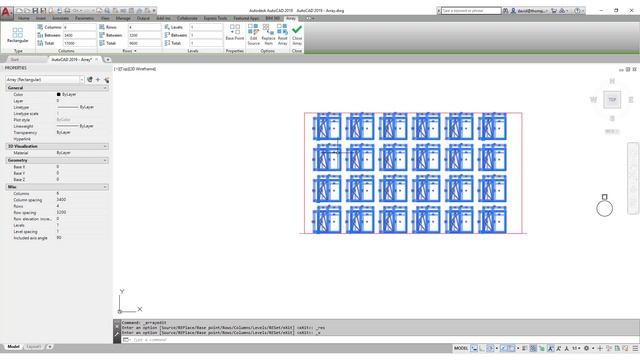Viewport: 640px width, 360px height.
Task: Open the Quick Access toolbar customize dropdown
Action: pyautogui.click(x=154, y=11)
